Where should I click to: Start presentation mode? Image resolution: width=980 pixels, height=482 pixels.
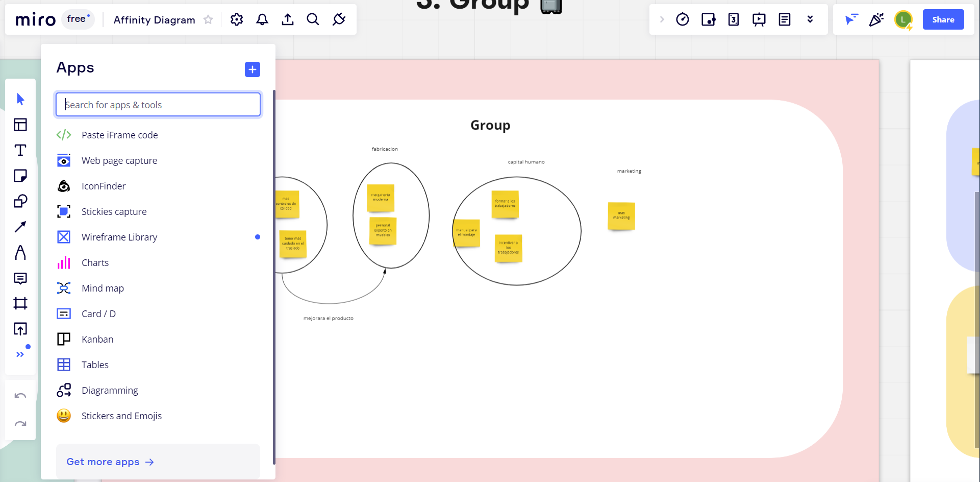pyautogui.click(x=759, y=19)
